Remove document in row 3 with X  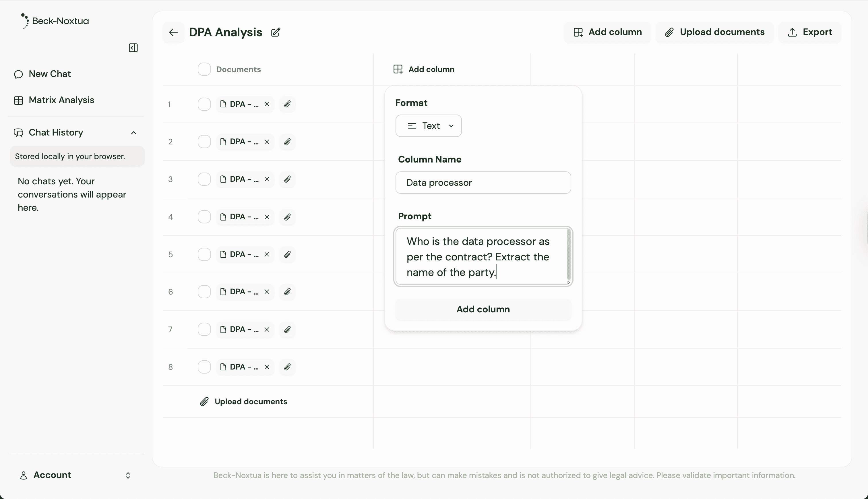point(267,179)
